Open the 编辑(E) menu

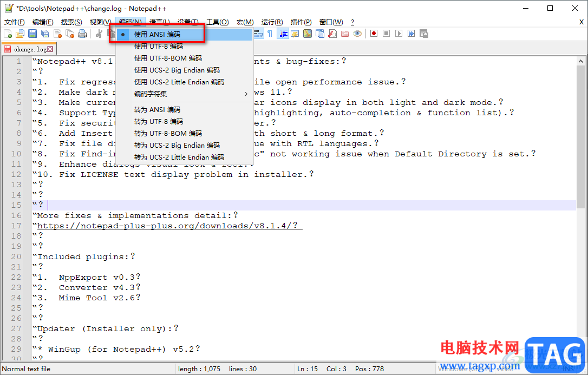click(x=43, y=22)
